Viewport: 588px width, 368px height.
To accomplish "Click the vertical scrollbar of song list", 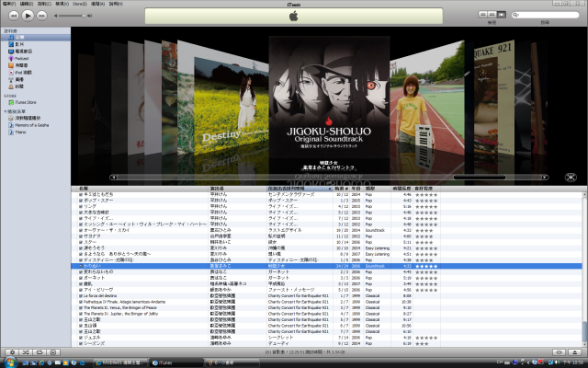I will [x=584, y=331].
